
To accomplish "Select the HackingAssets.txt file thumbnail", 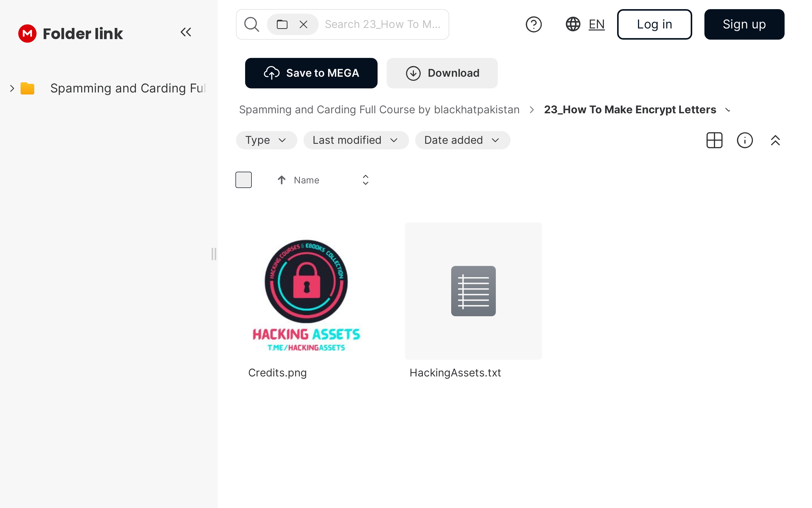I will (473, 291).
